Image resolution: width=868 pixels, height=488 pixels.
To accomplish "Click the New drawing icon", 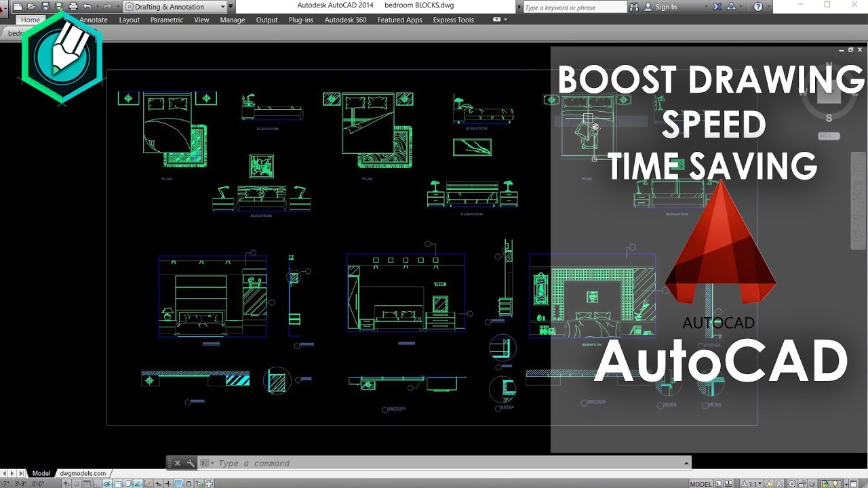I will pos(18,6).
